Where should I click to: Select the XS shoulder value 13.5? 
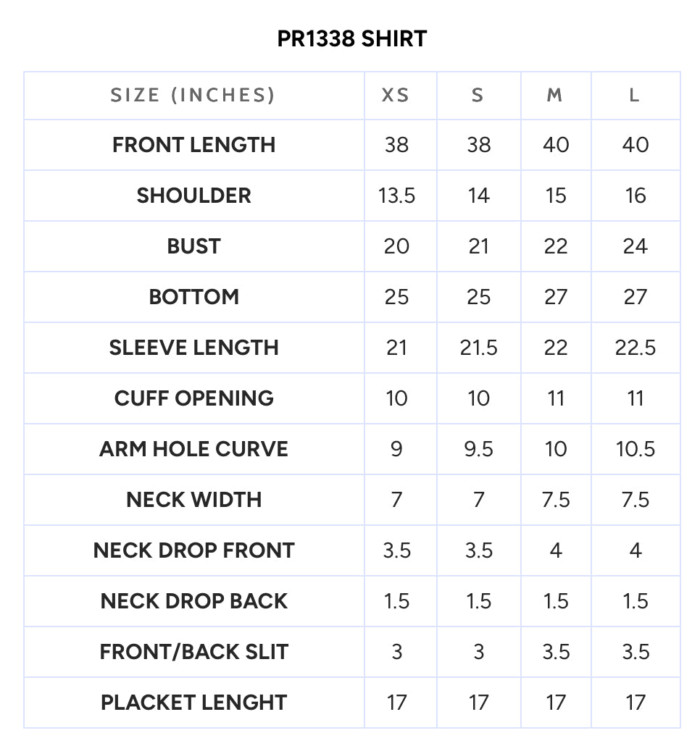pos(397,196)
